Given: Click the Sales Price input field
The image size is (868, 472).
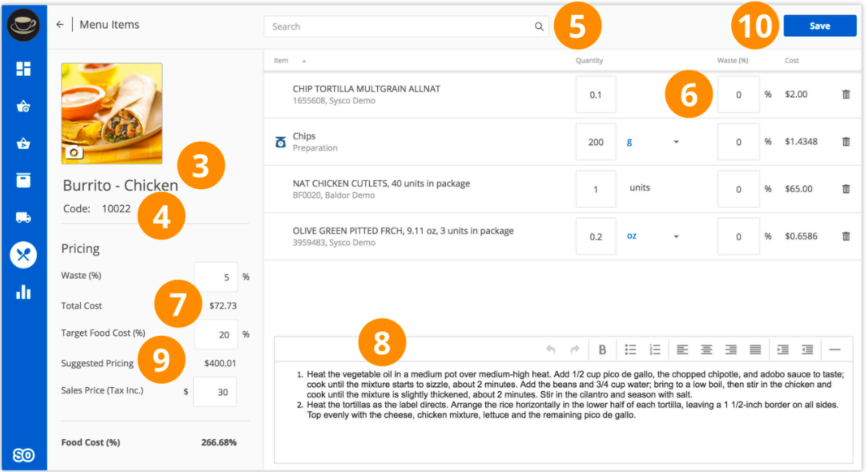Looking at the screenshot, I should point(215,392).
